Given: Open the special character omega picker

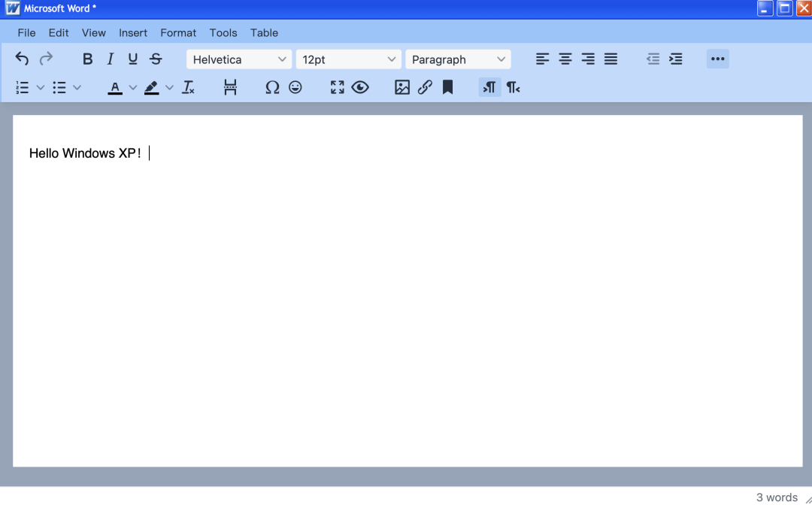Looking at the screenshot, I should [272, 87].
